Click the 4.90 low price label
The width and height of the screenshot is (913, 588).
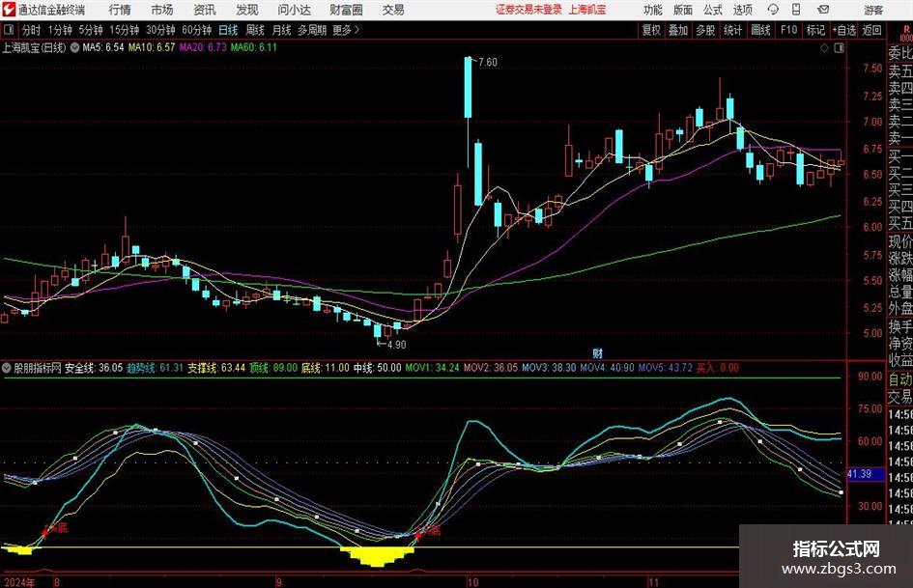[x=396, y=345]
